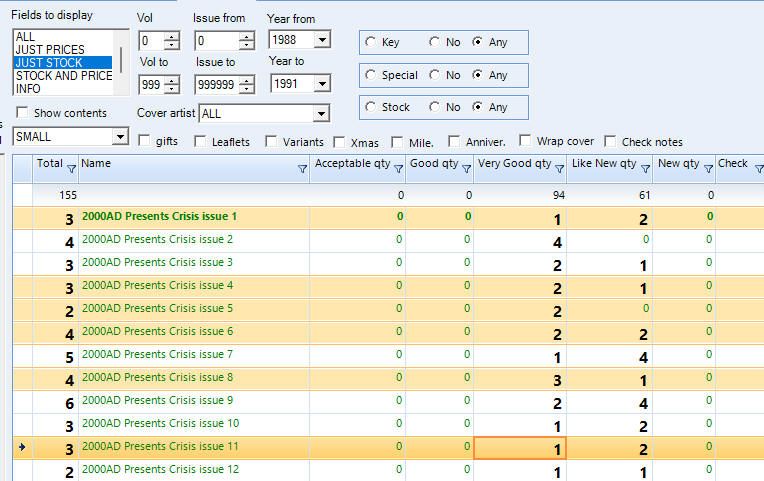Increase the Vol spinner value
The width and height of the screenshot is (764, 481).
(172, 37)
